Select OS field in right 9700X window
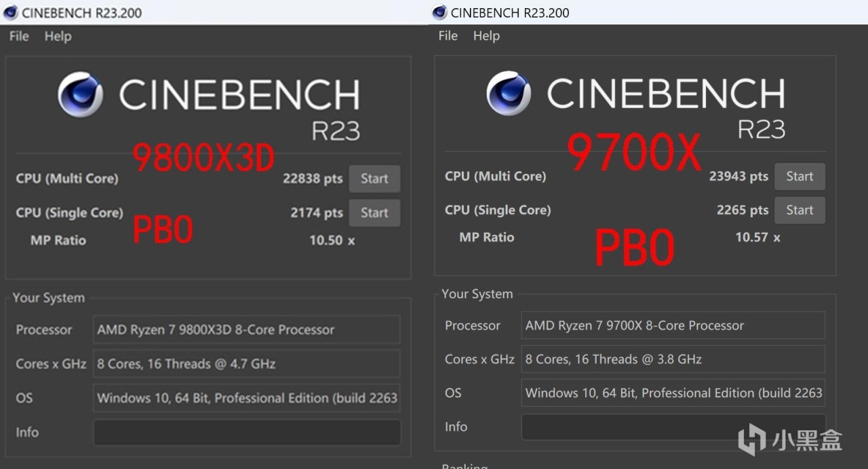The image size is (868, 469). point(673,393)
